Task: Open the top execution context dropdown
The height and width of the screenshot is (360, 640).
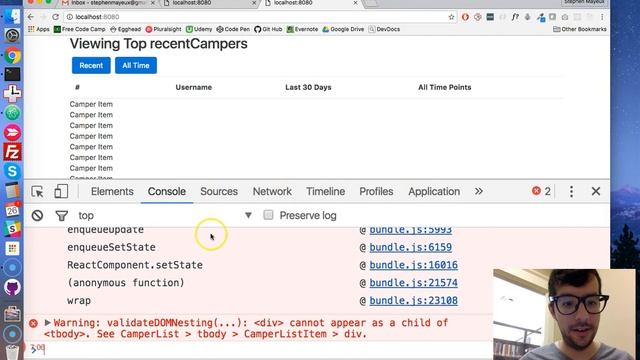Action: pos(165,216)
